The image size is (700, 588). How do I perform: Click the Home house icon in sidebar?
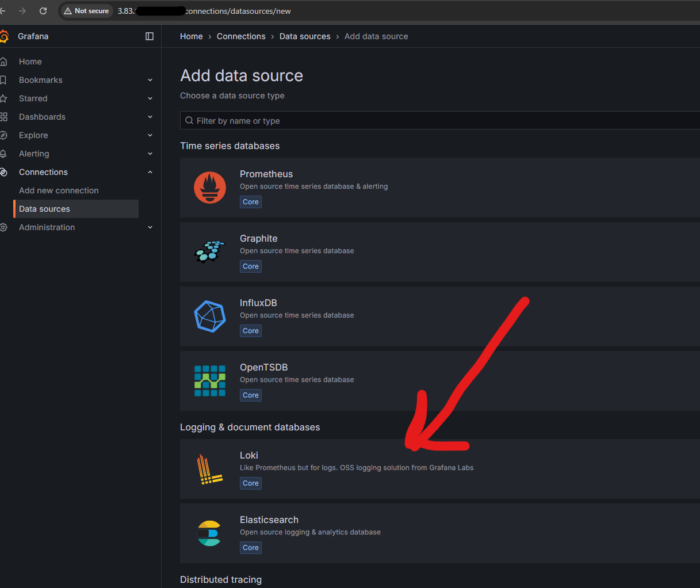(3, 62)
